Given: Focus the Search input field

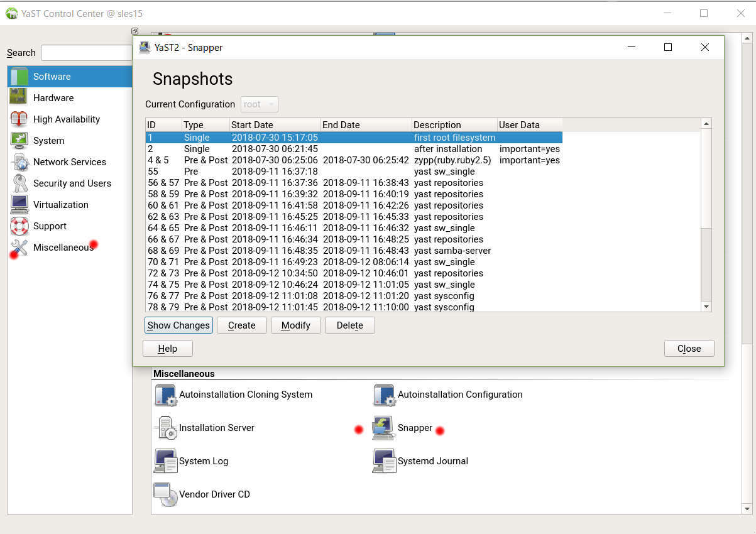Looking at the screenshot, I should point(86,53).
